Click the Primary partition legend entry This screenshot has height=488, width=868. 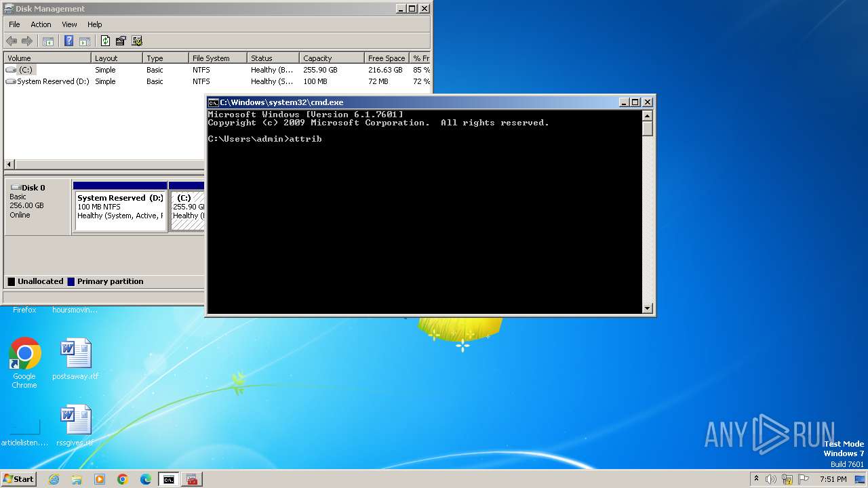pos(105,281)
